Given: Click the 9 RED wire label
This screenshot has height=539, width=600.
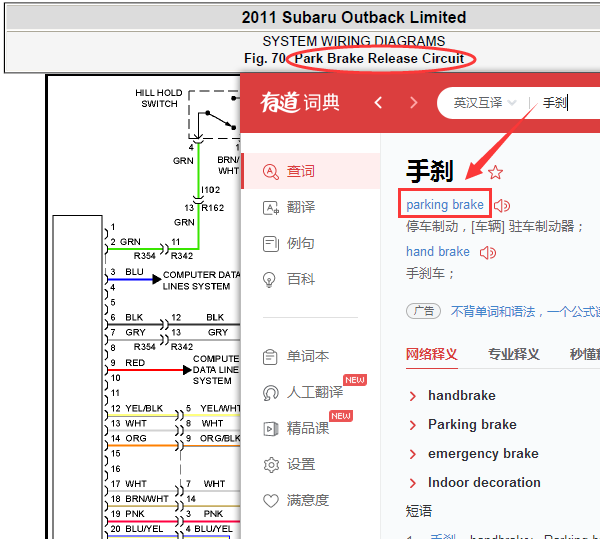Looking at the screenshot, I should point(127,363).
